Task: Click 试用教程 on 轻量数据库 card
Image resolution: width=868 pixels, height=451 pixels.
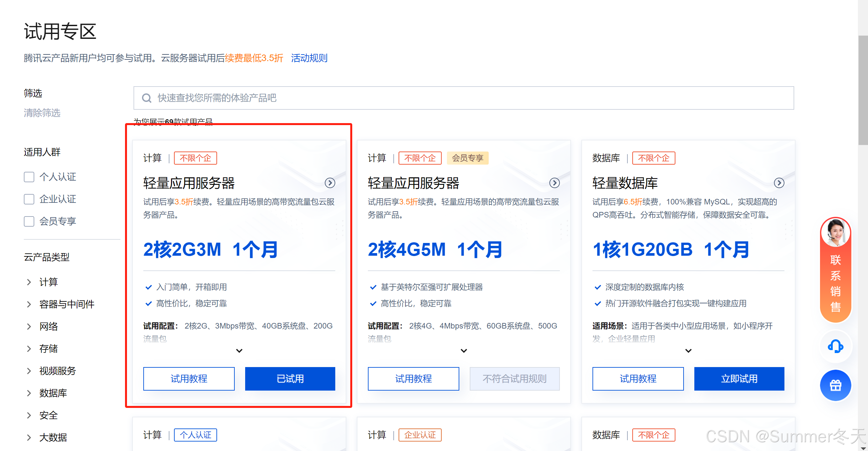Action: pos(638,379)
